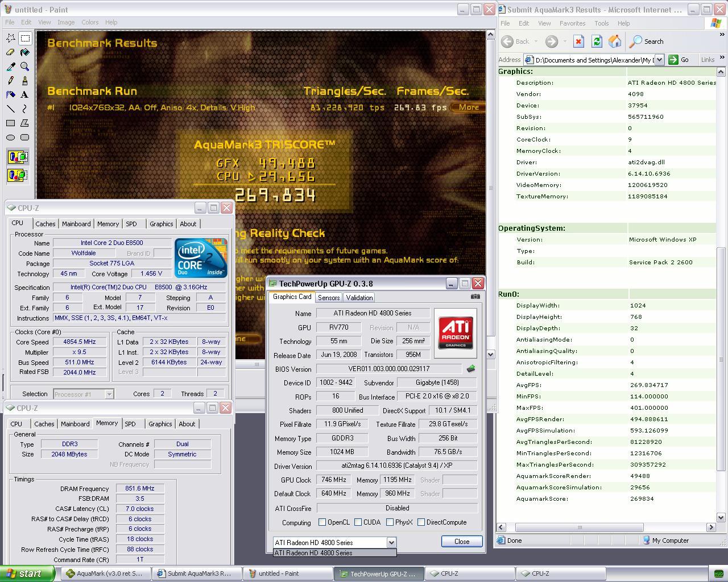This screenshot has height=582, width=728.
Task: Click the More button in AquaMark results
Action: point(468,107)
